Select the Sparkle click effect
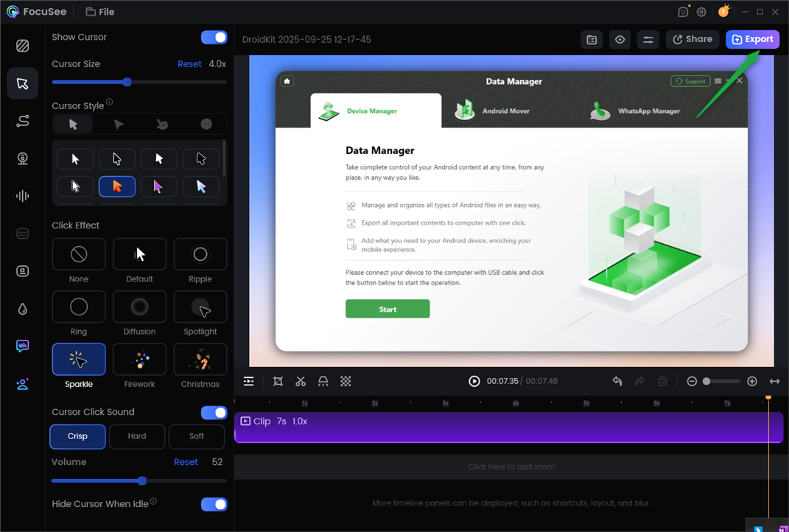The image size is (789, 532). pyautogui.click(x=78, y=359)
